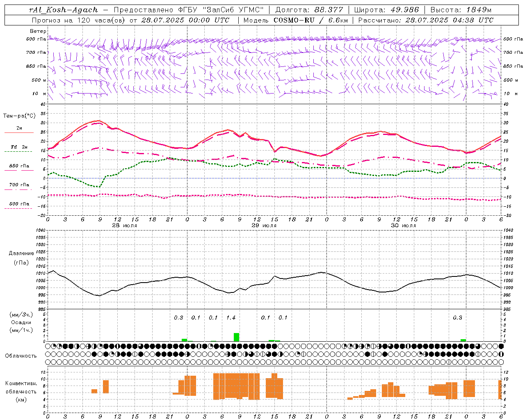525x420 pixels.
Task: Click the Конвективн. convective cloud label
Action: pos(21,383)
